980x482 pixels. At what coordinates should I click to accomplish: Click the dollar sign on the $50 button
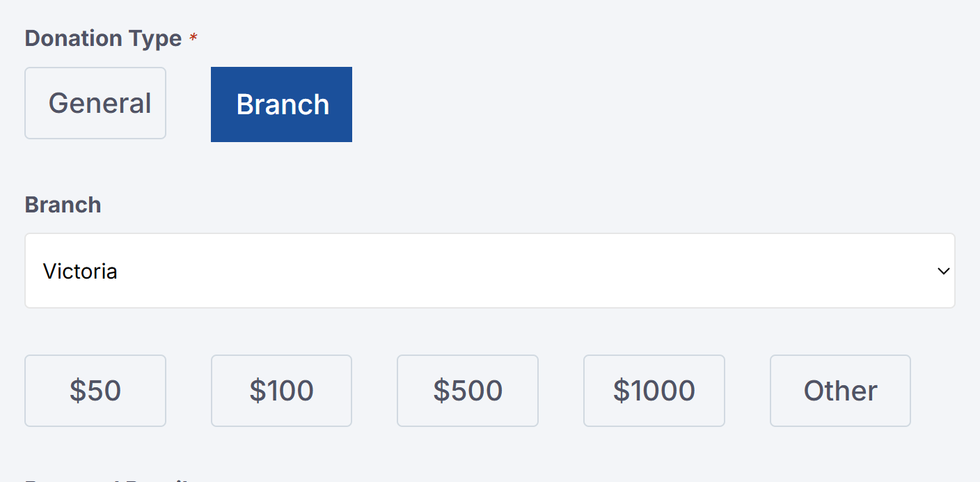(77, 391)
